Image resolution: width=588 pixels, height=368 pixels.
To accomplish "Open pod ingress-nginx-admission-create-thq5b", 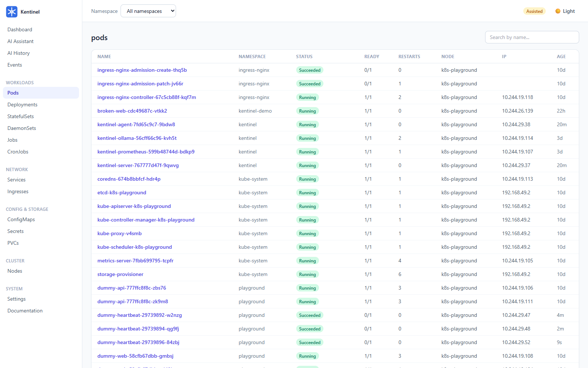I will (x=142, y=70).
